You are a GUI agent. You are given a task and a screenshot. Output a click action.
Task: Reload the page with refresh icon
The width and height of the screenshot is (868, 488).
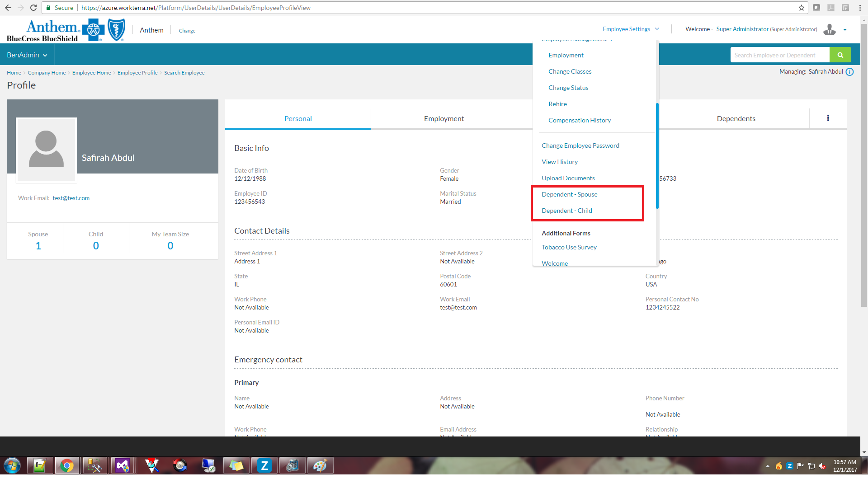click(33, 8)
